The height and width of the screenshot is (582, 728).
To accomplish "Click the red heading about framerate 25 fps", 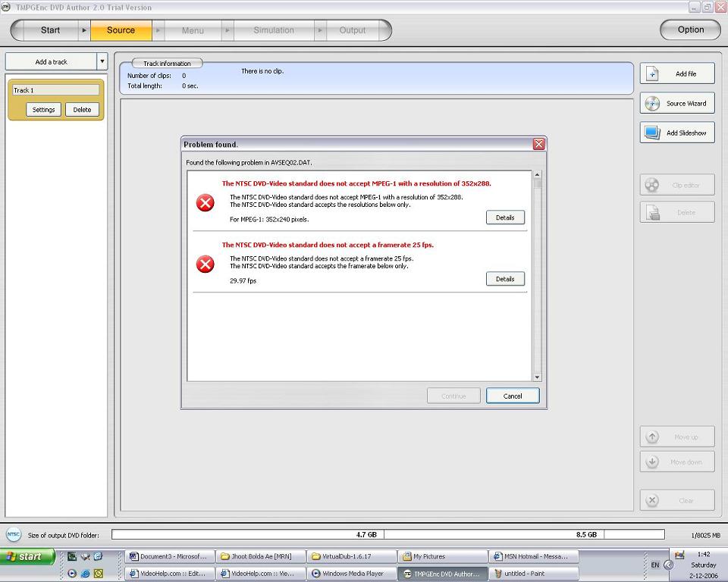I will 328,245.
